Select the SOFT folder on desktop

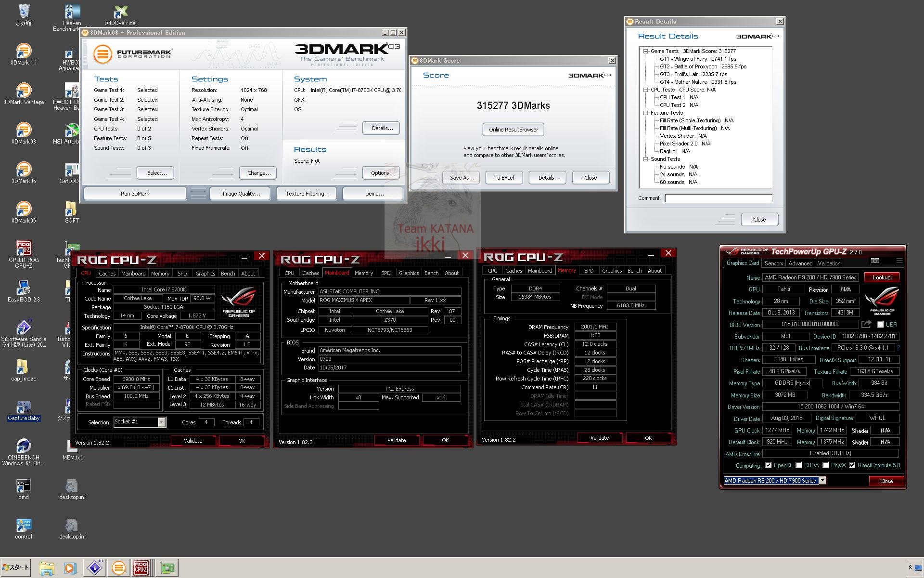tap(72, 212)
